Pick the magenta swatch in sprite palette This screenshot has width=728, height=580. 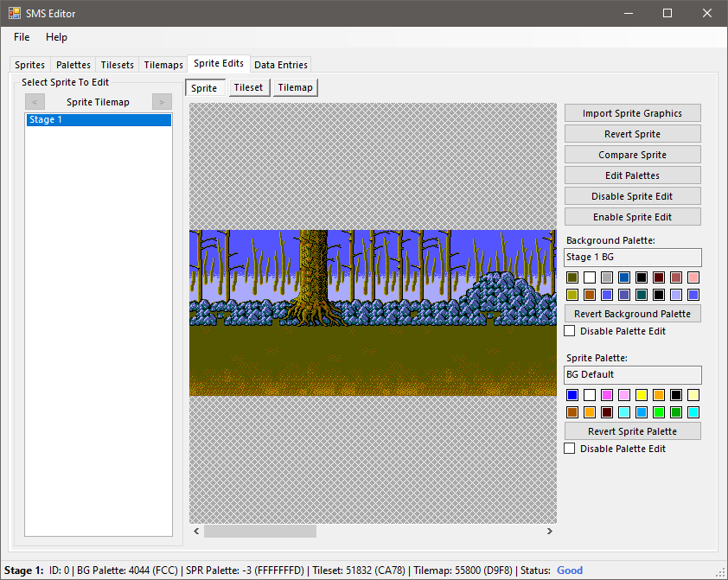607,395
